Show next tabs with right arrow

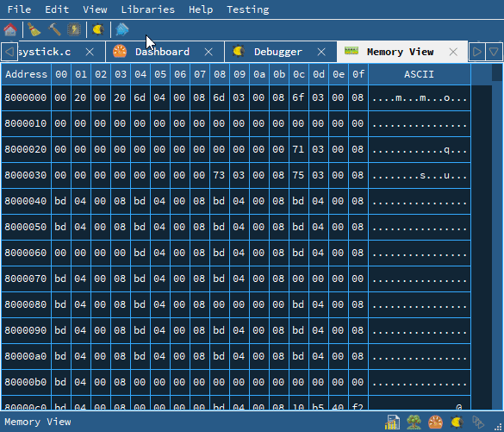(x=477, y=52)
